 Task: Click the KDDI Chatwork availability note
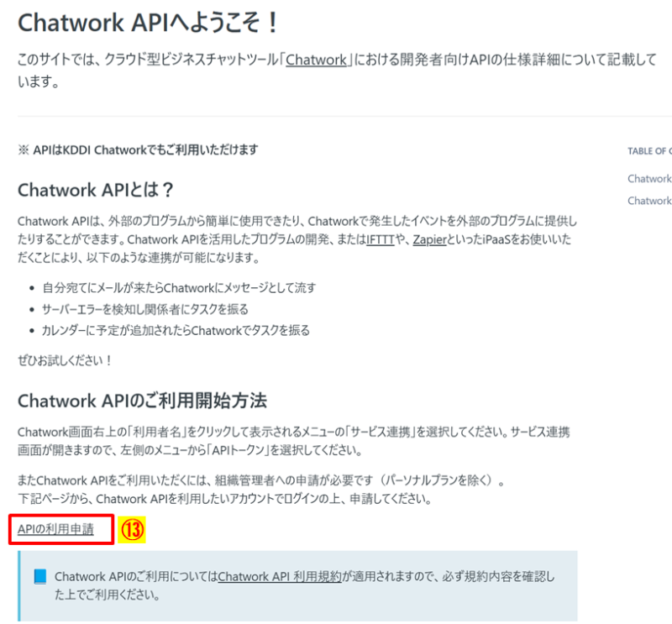[138, 150]
